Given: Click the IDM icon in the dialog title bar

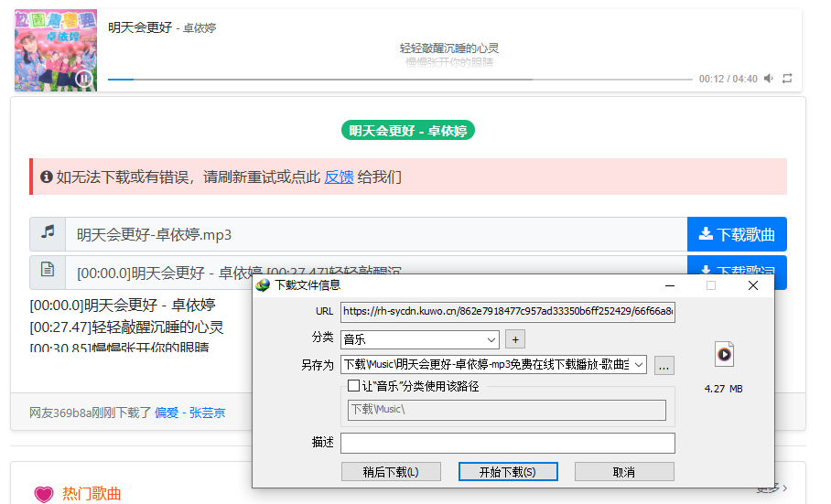Looking at the screenshot, I should coord(263,285).
